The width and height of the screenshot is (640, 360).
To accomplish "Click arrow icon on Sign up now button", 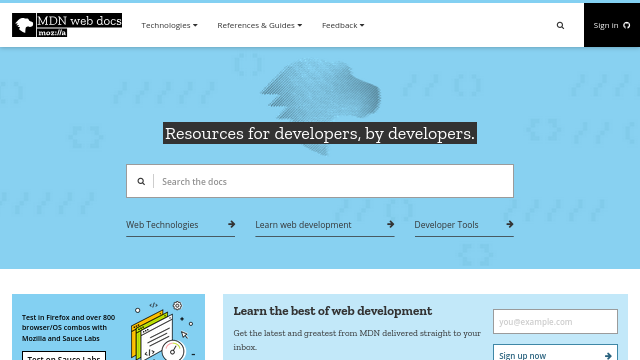I will pos(608,356).
